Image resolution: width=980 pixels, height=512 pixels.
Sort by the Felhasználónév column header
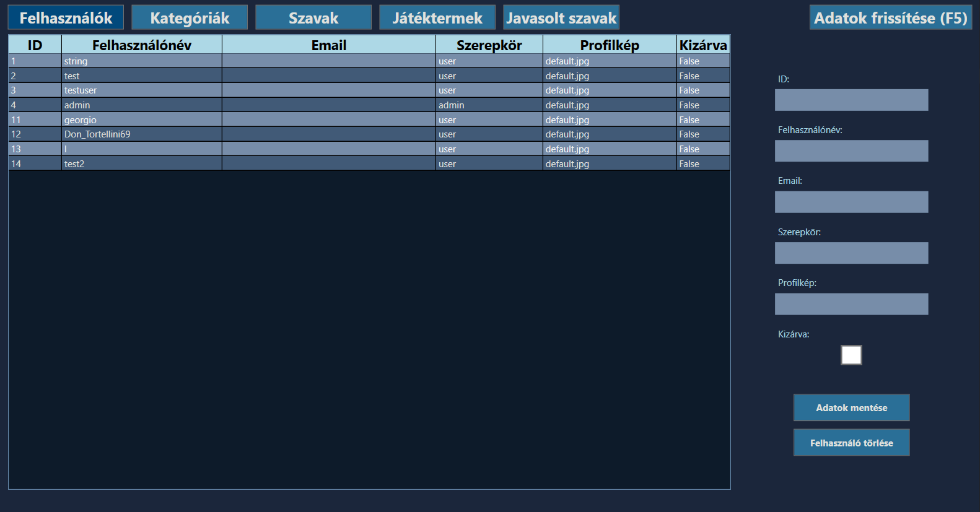pos(142,45)
